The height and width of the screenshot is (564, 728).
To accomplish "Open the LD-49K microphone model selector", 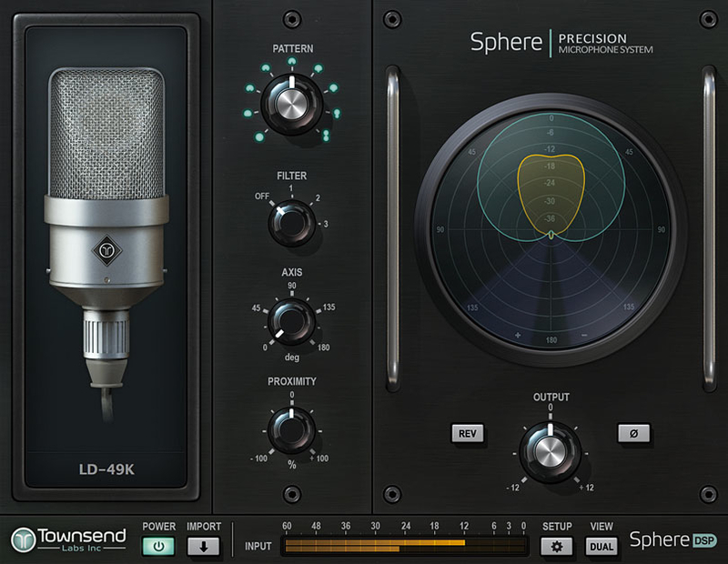I will click(106, 469).
